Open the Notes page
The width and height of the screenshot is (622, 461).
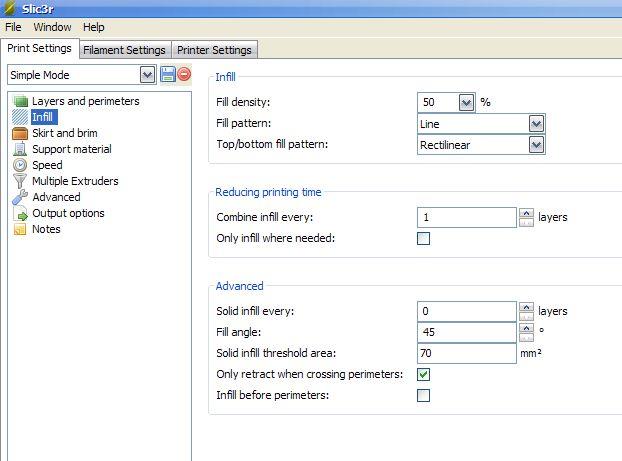(x=46, y=229)
